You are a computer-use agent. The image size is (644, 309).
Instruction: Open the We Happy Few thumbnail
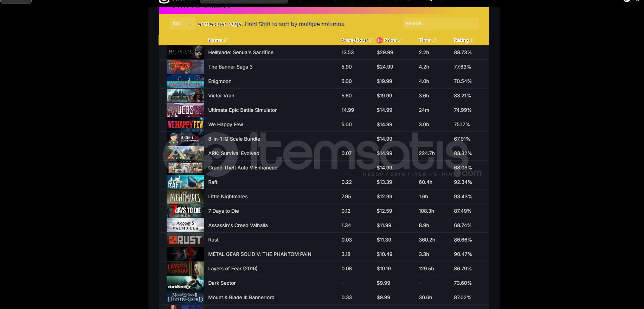coord(185,124)
